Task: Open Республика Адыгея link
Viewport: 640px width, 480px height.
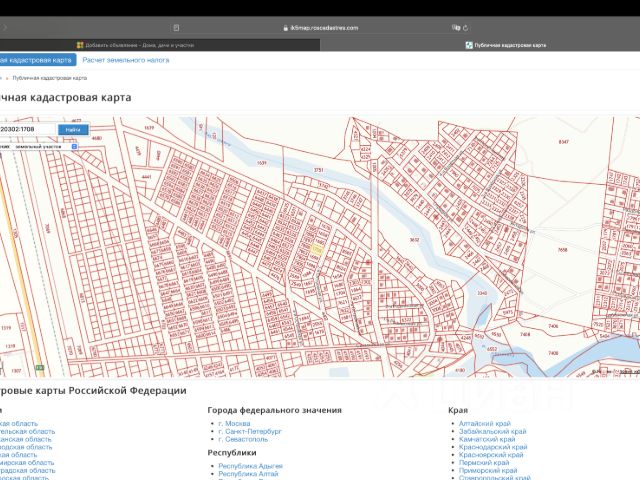Action: pos(250,466)
